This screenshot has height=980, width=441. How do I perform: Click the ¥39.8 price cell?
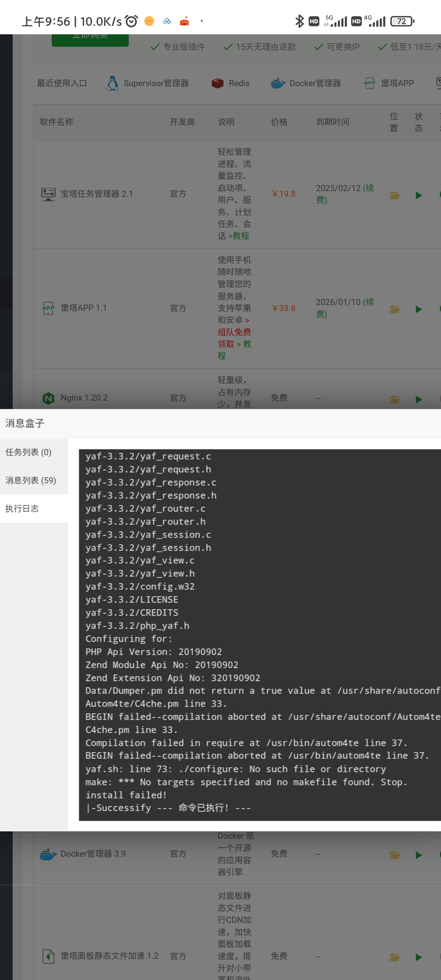click(x=283, y=308)
